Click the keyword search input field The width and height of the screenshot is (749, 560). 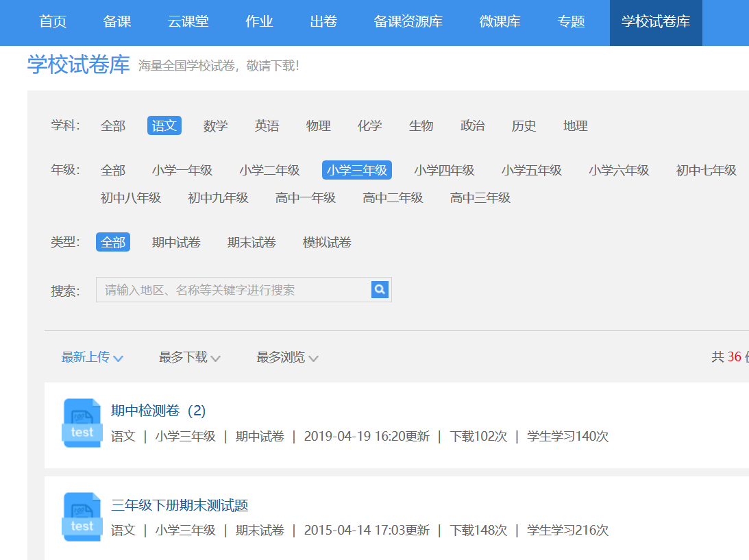(233, 290)
